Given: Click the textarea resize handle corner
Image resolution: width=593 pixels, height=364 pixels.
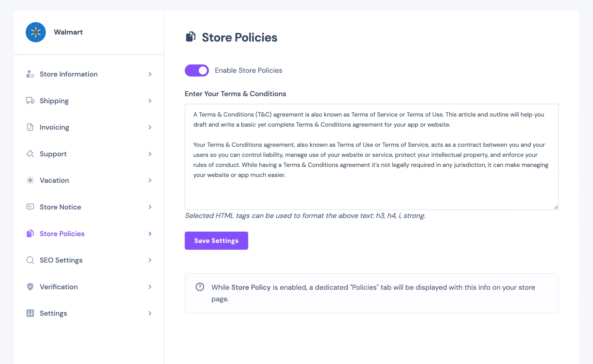Looking at the screenshot, I should (x=556, y=207).
